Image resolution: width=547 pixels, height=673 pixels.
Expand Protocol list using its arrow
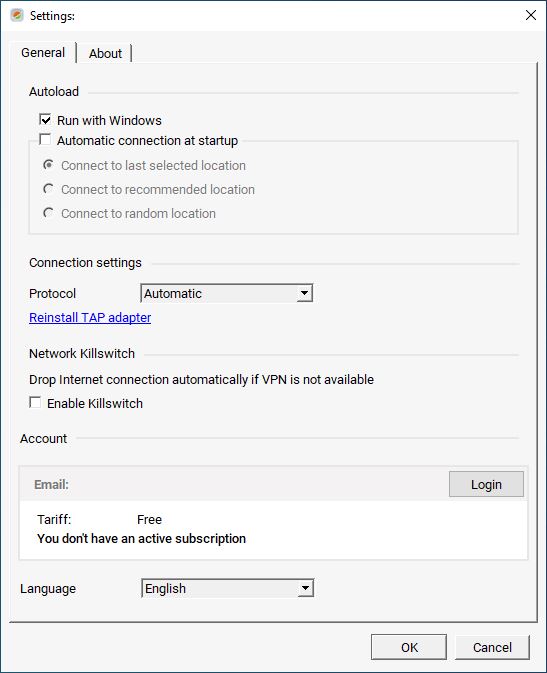(304, 293)
